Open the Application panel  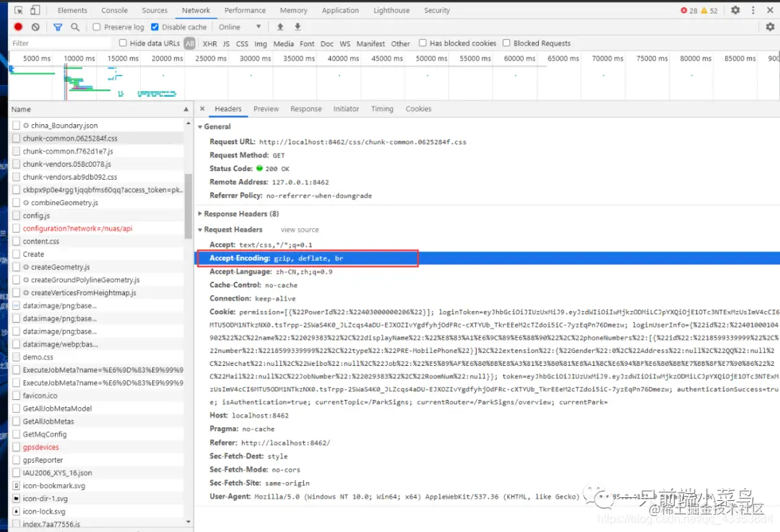point(340,10)
